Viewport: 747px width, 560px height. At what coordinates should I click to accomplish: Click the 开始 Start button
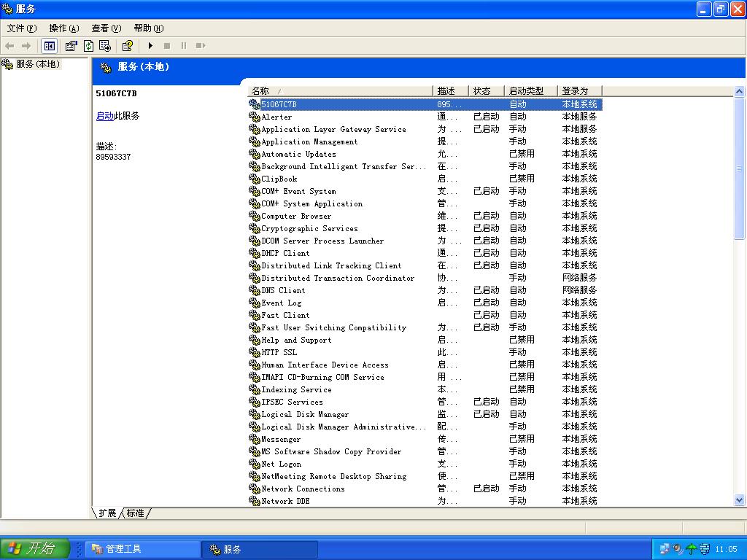[35, 549]
